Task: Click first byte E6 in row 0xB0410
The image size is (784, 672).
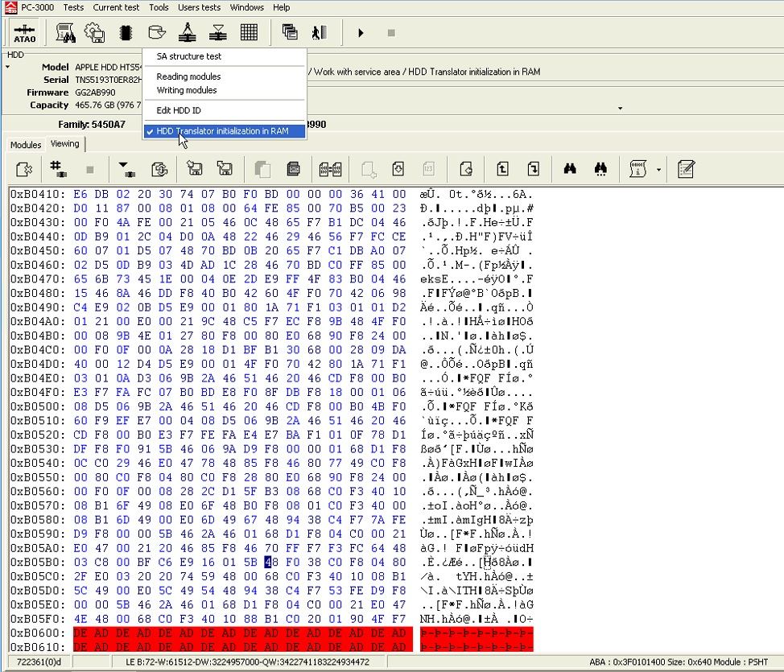Action: [80, 194]
